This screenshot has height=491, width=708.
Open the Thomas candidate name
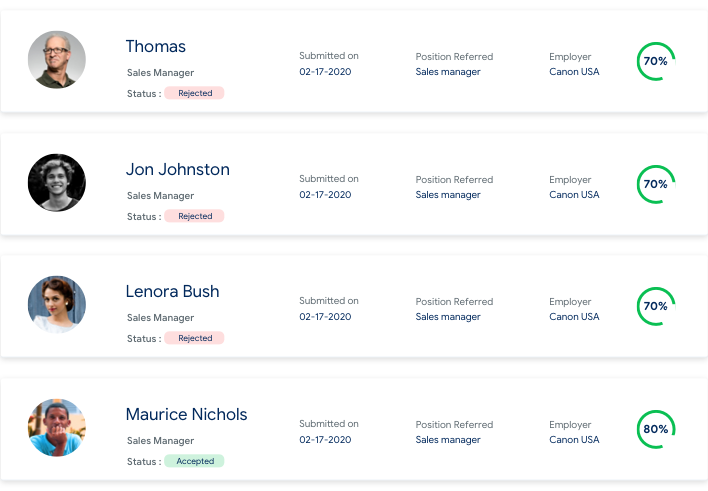[156, 47]
